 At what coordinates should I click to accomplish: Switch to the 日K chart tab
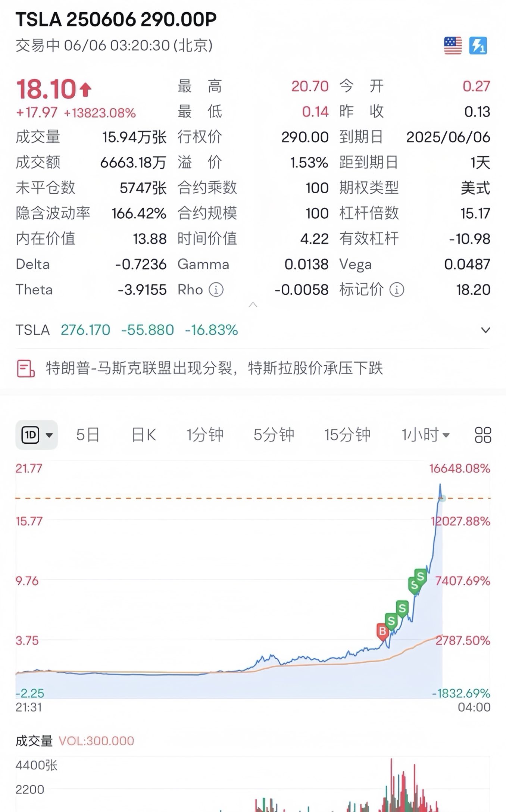(x=144, y=435)
